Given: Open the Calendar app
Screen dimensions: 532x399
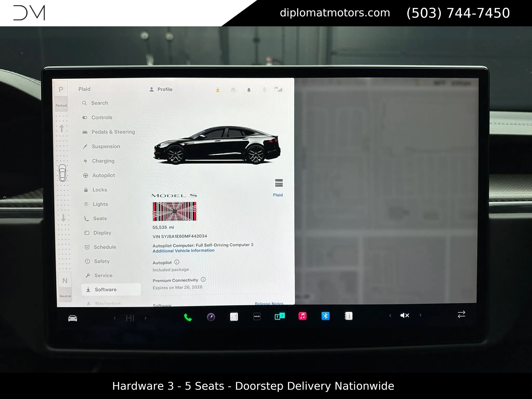Looking at the screenshot, I should coord(280,316).
